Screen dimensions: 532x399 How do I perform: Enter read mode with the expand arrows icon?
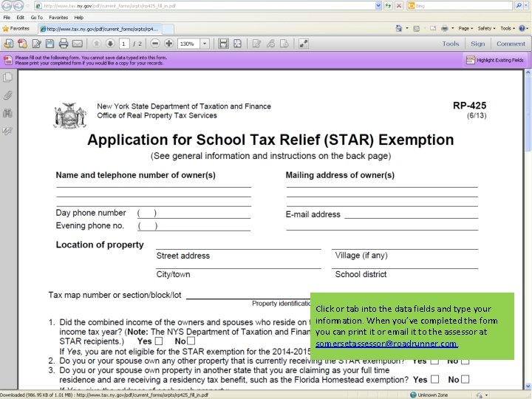(x=304, y=44)
